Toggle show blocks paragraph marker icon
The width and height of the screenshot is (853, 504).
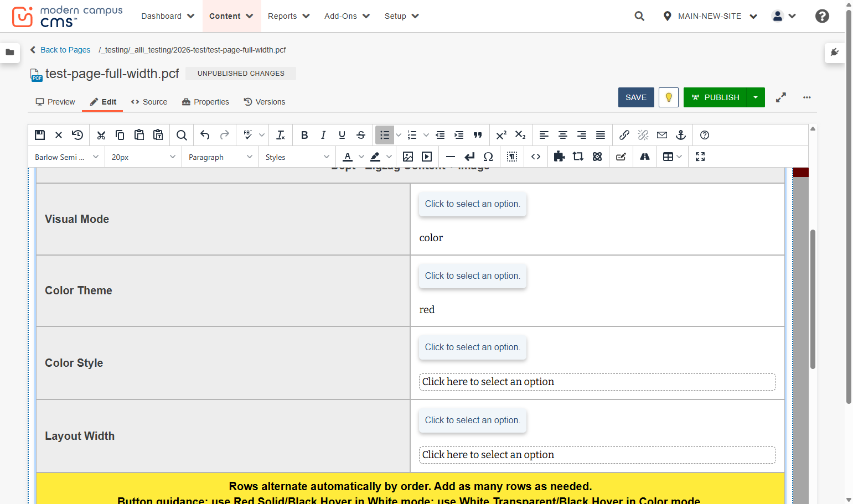[512, 157]
